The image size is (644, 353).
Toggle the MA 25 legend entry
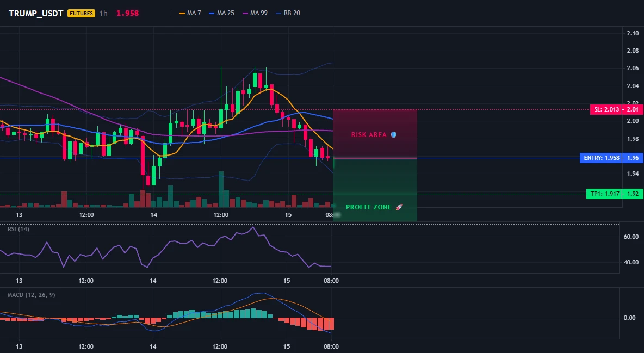pos(221,13)
